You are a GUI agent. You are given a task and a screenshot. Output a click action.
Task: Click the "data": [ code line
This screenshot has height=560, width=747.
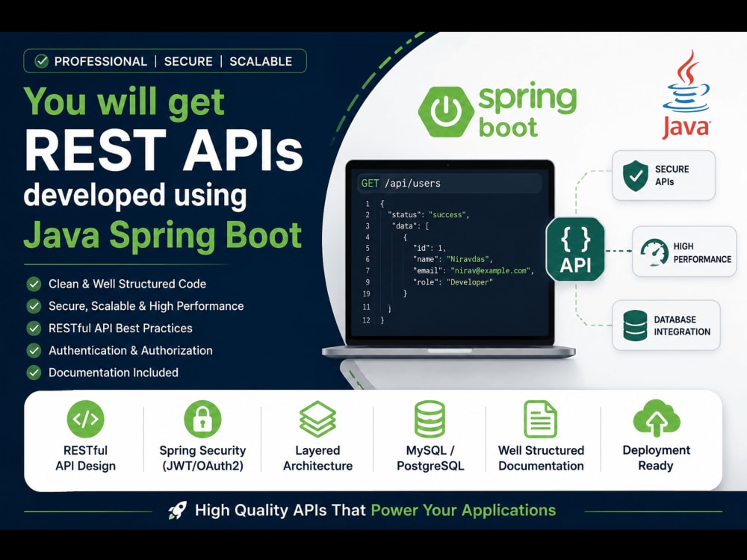410,226
